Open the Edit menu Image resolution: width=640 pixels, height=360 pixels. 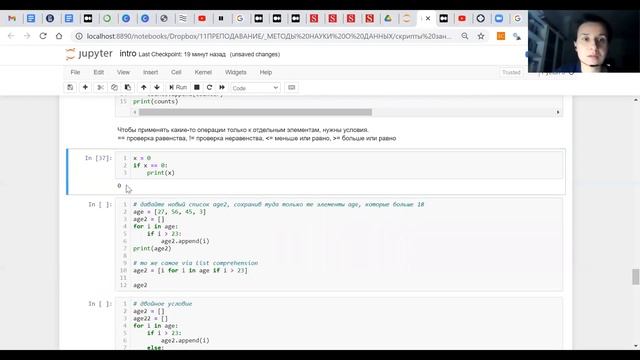click(x=99, y=72)
